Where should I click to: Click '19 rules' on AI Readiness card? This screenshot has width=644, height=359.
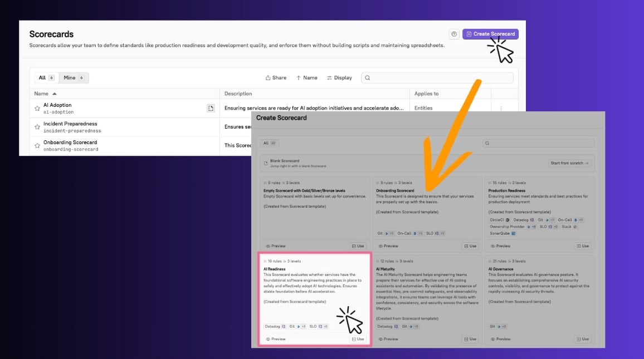[x=275, y=262]
